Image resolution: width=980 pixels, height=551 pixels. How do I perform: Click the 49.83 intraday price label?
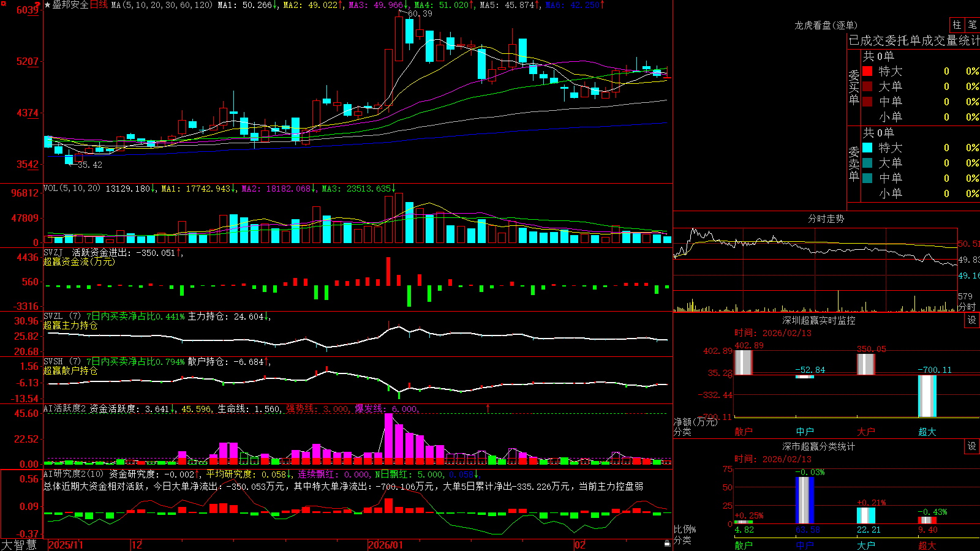[969, 260]
